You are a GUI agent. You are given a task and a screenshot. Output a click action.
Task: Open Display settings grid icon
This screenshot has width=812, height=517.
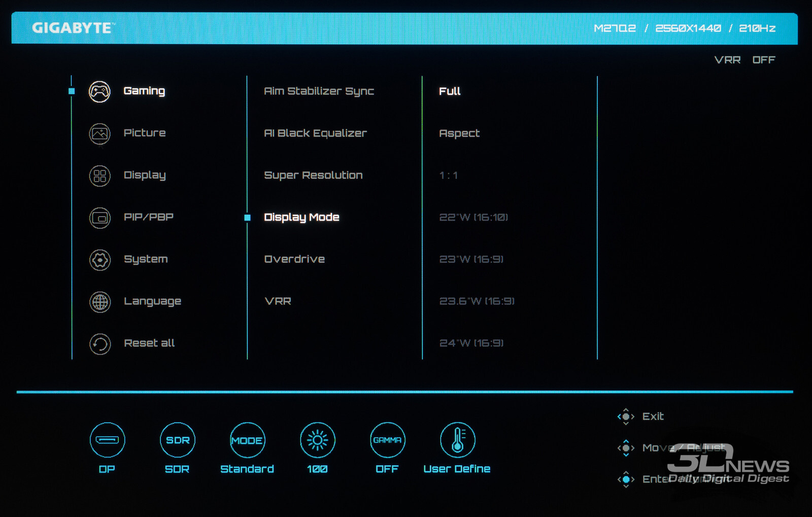99,176
